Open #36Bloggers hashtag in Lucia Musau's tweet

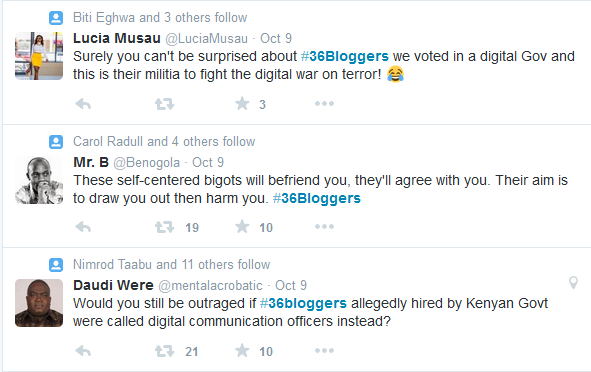tap(345, 56)
